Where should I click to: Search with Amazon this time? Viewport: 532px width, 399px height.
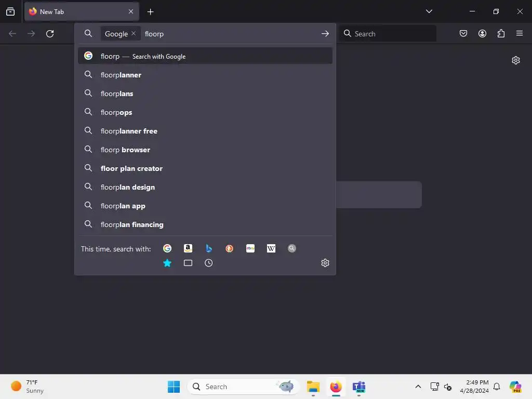click(188, 248)
